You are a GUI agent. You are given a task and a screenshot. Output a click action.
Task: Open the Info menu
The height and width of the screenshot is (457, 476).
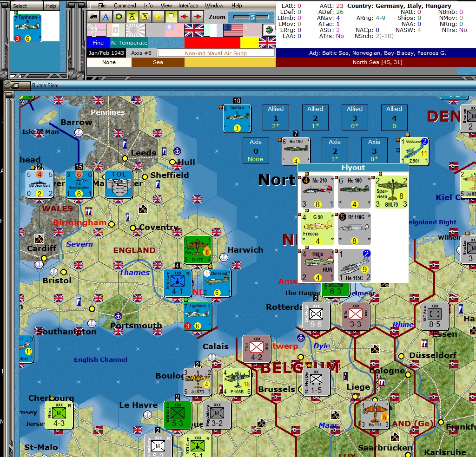[148, 6]
